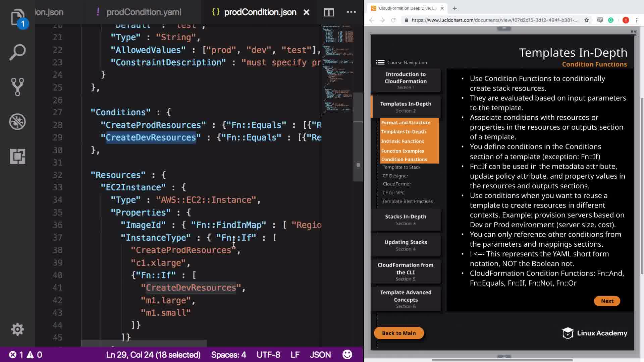Open the Search sidebar icon

coord(17,52)
